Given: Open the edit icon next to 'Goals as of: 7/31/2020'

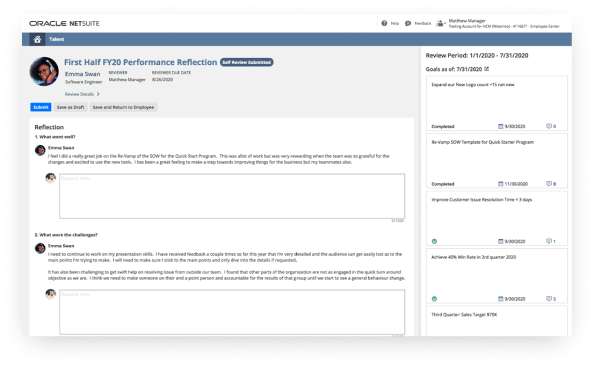Looking at the screenshot, I should (x=487, y=69).
